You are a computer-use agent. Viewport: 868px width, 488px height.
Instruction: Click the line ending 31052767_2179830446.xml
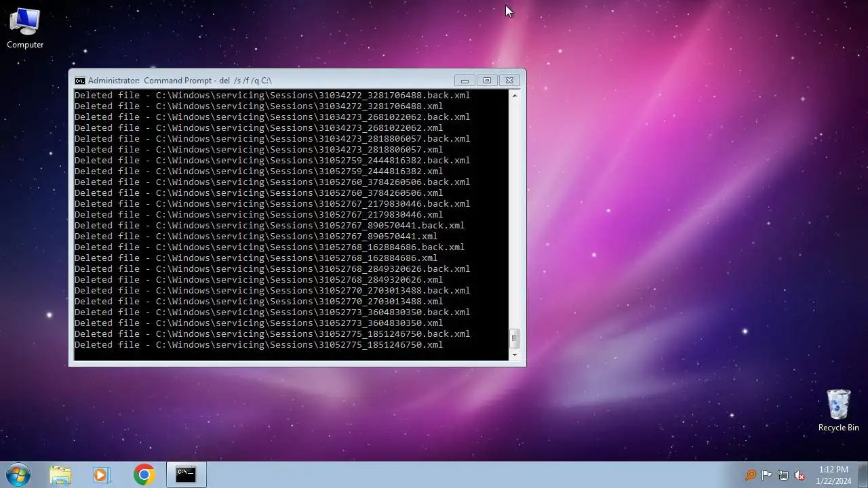pyautogui.click(x=258, y=215)
